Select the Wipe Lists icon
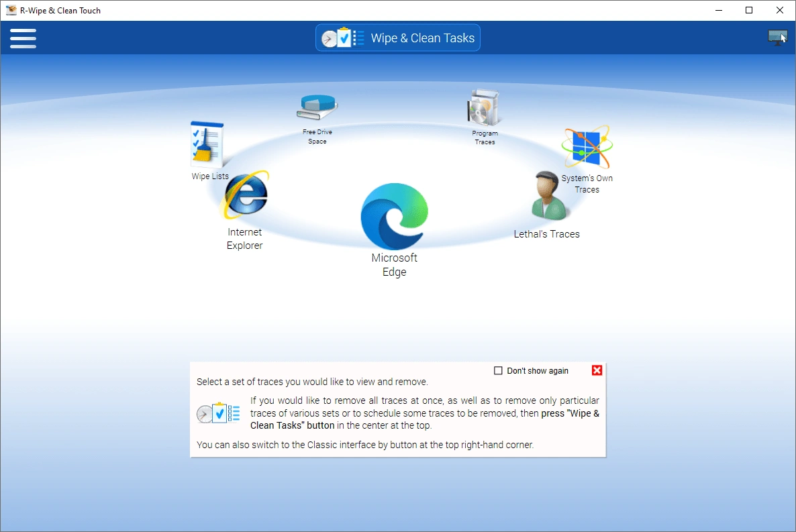796x532 pixels. coord(207,145)
